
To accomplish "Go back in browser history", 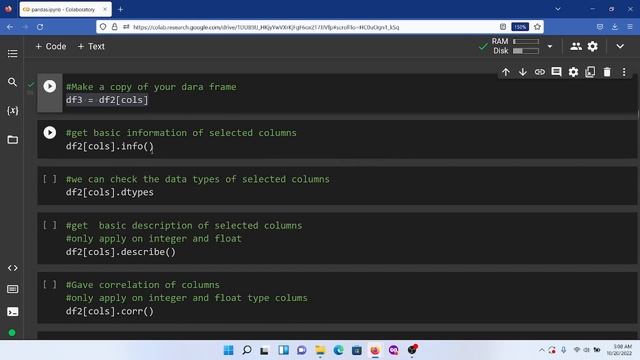I will tap(10, 27).
